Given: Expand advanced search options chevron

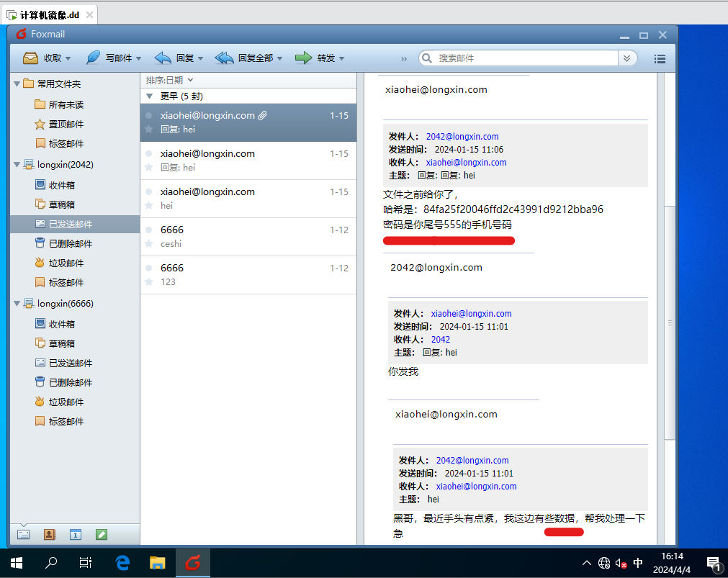Looking at the screenshot, I should click(x=626, y=58).
